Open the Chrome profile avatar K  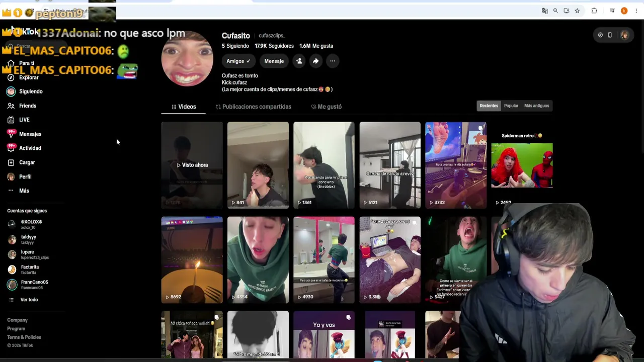coord(624,11)
